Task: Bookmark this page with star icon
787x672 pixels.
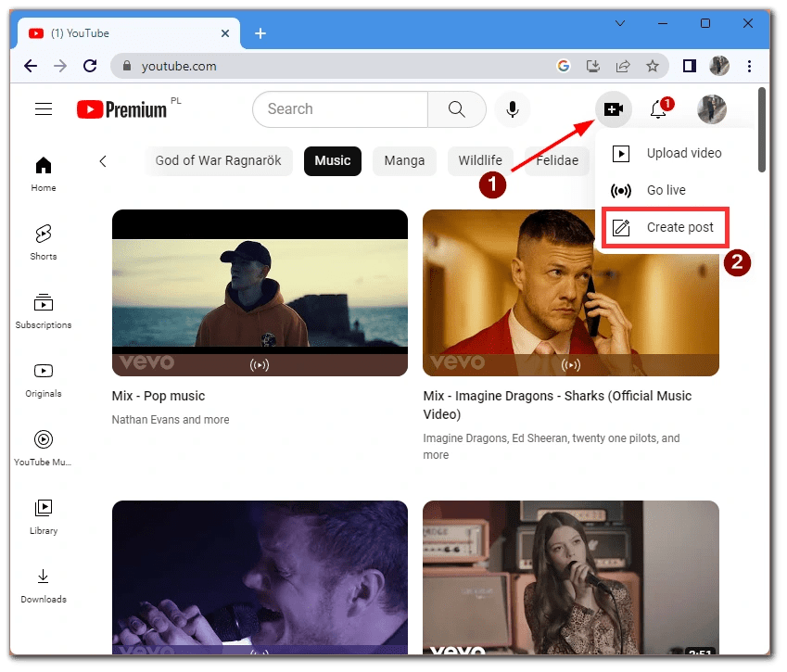Action: tap(653, 66)
